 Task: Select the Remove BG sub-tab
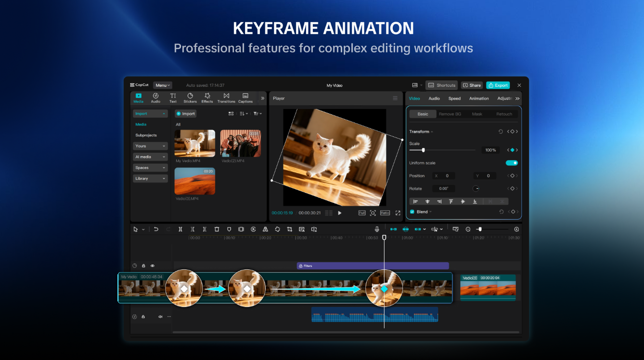(x=450, y=114)
